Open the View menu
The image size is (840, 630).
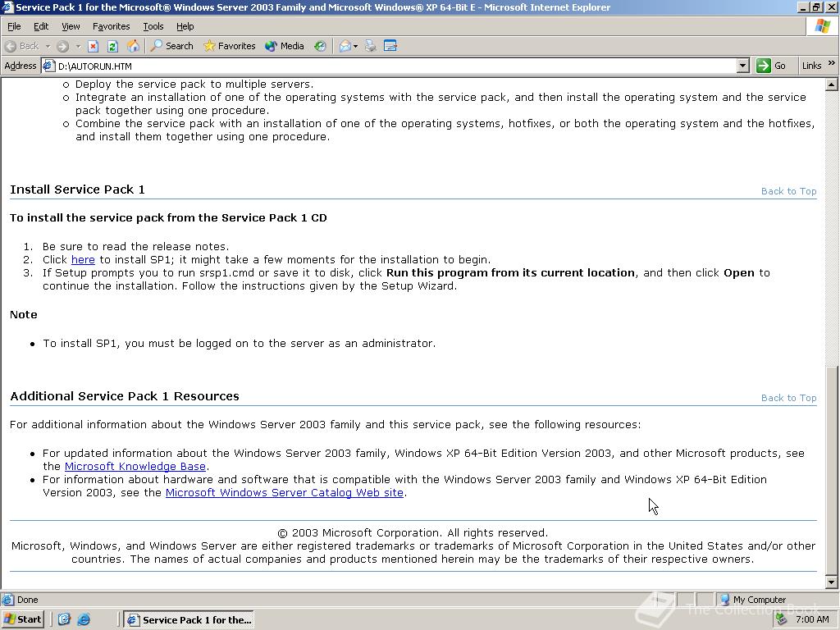point(71,26)
